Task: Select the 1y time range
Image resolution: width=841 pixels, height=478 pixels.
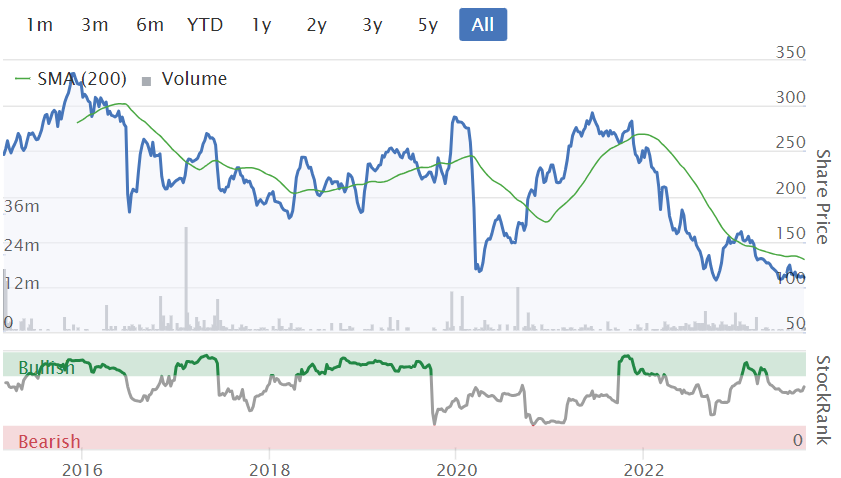Action: pos(262,25)
